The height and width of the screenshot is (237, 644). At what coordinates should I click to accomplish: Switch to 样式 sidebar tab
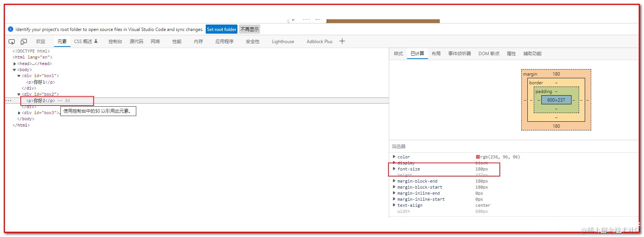pyautogui.click(x=398, y=54)
